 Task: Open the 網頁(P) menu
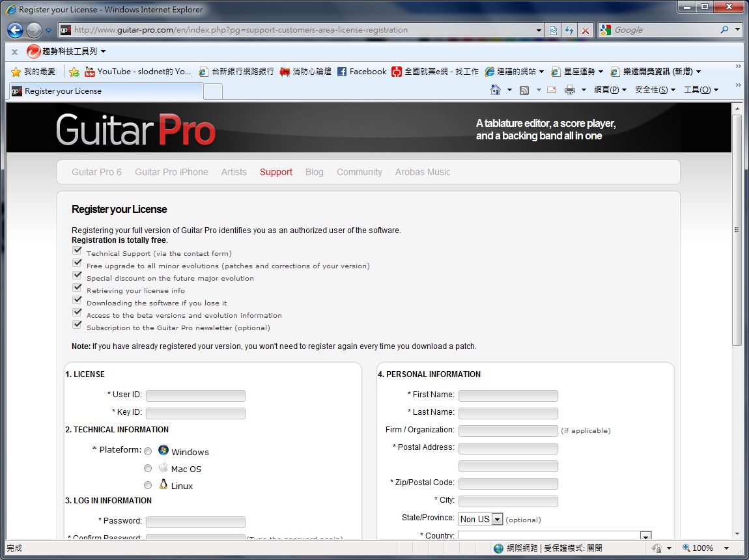[x=610, y=90]
